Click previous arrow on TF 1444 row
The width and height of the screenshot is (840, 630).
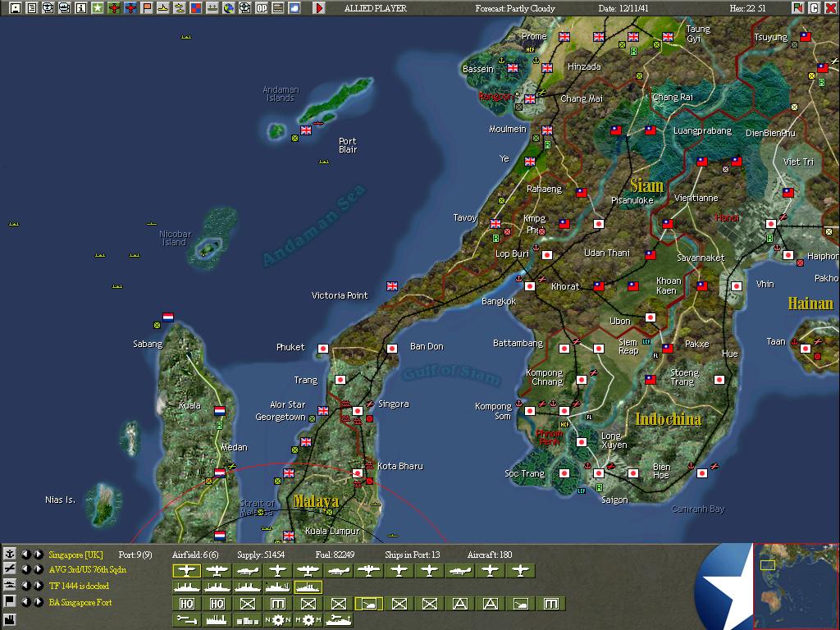25,586
